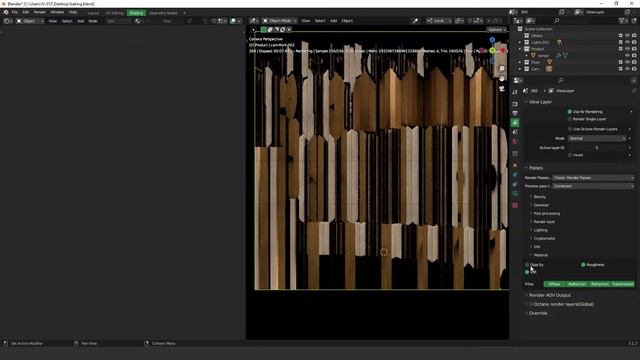The height and width of the screenshot is (360, 640).
Task: Open transform orientation Local dropdown
Action: tap(439, 20)
